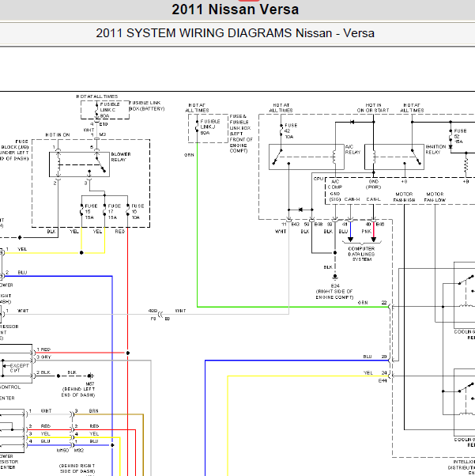Select the 'A/C COMP' terminal label

(x=335, y=184)
